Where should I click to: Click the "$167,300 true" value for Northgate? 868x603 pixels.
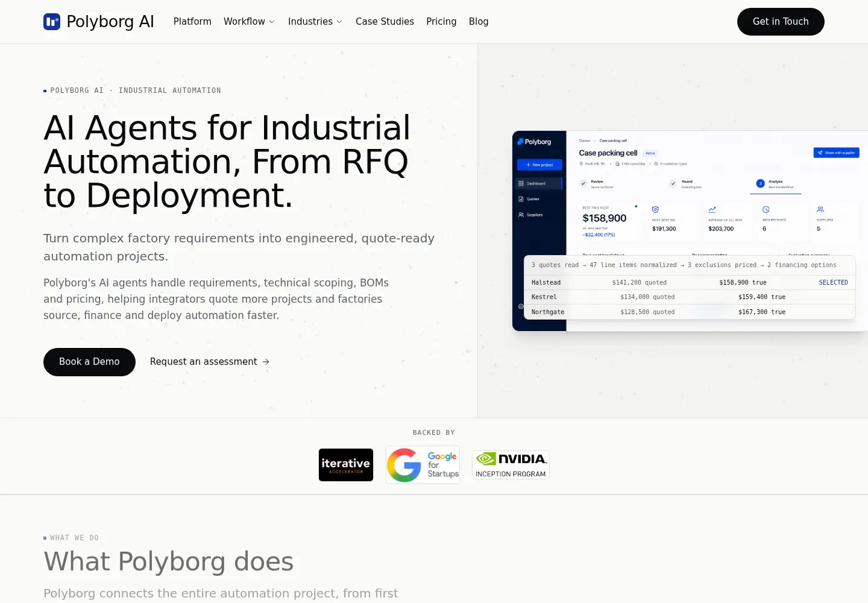(762, 312)
